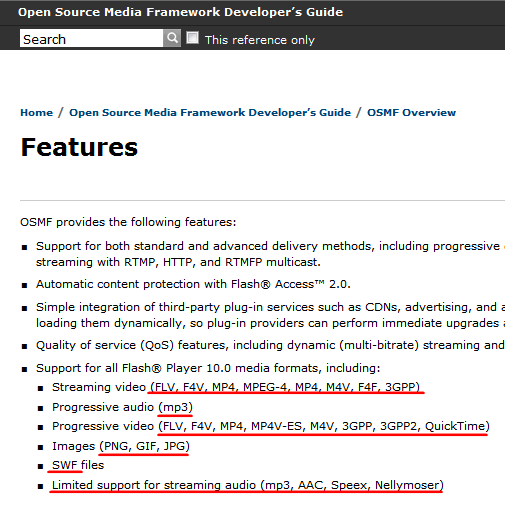
Task: Click the 'Automatic content protection with Flash' bullet
Action: click(x=193, y=284)
